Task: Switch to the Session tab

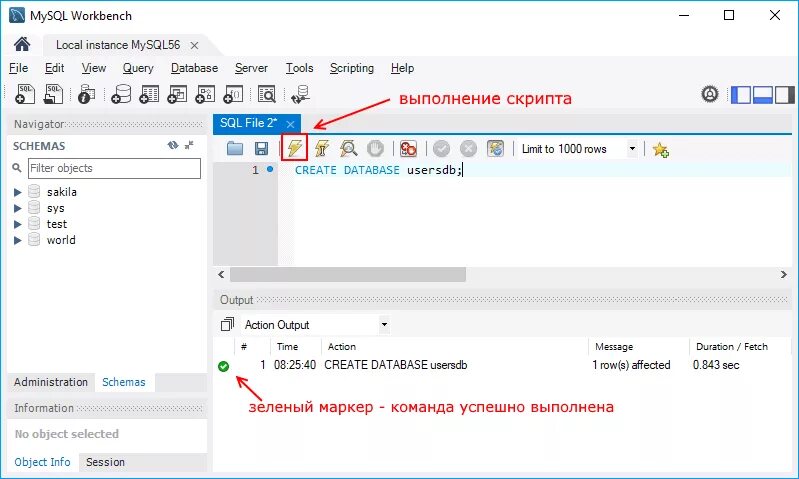Action: (105, 462)
